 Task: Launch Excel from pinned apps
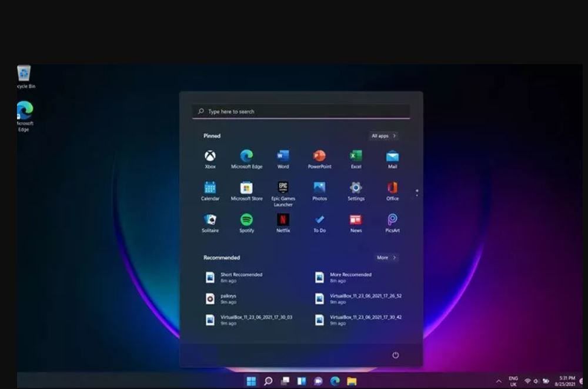(x=356, y=159)
